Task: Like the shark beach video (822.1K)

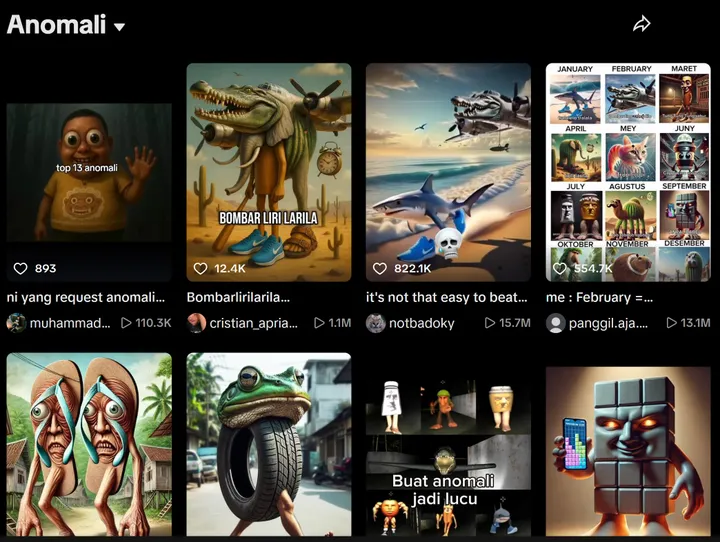Action: (x=380, y=268)
